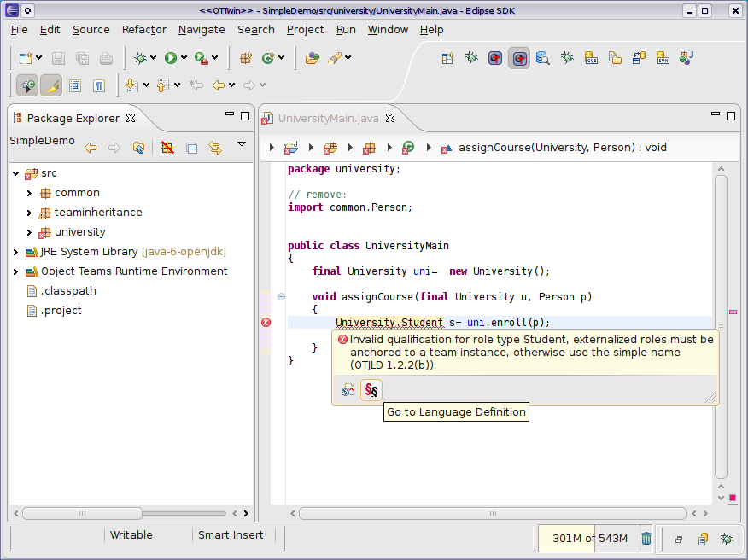Screen dimensions: 748x560
Task: Expand the university package node
Action: click(29, 232)
